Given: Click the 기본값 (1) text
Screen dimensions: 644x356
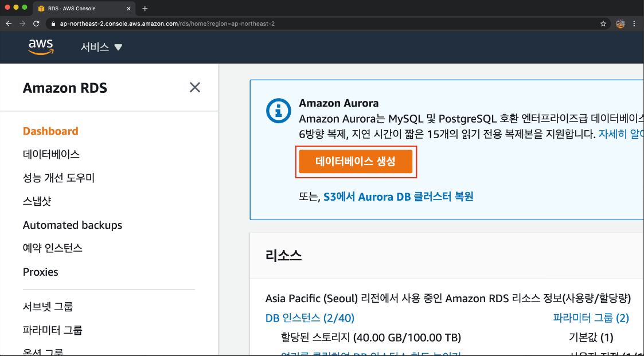Looking at the screenshot, I should [x=591, y=338].
